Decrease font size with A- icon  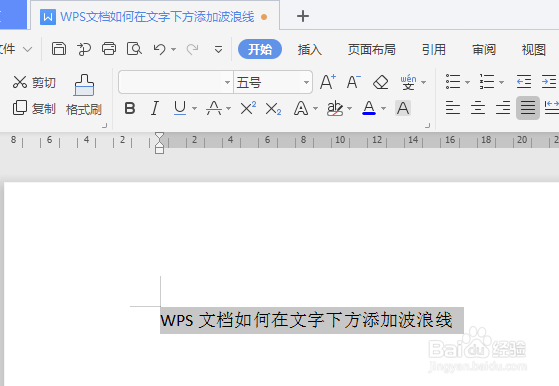point(354,82)
